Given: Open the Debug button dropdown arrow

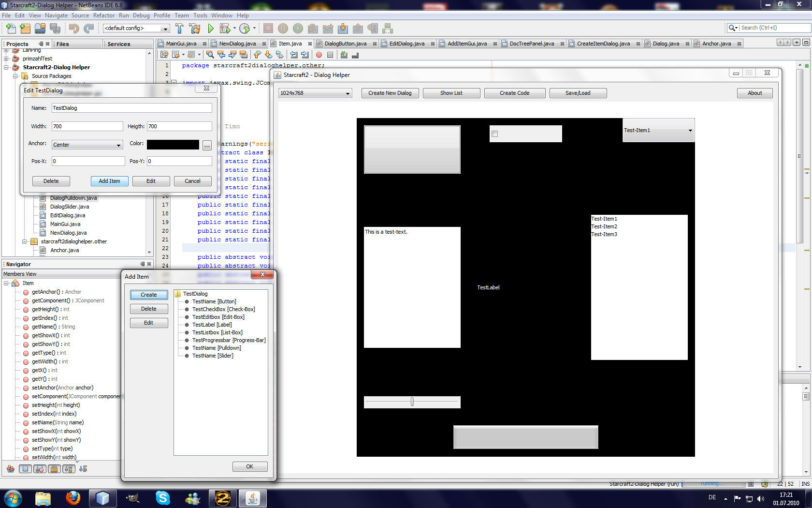Looking at the screenshot, I should point(234,28).
